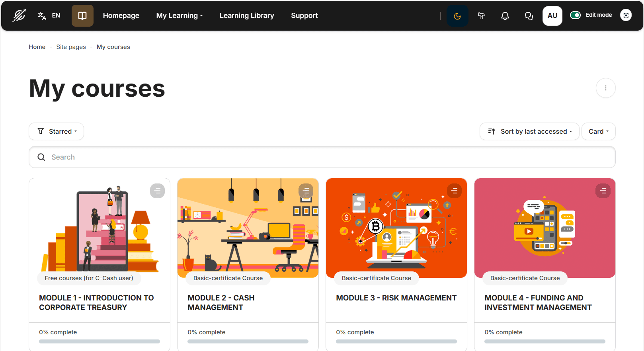Open Module 3 card menu icon
The height and width of the screenshot is (351, 644).
pyautogui.click(x=454, y=191)
